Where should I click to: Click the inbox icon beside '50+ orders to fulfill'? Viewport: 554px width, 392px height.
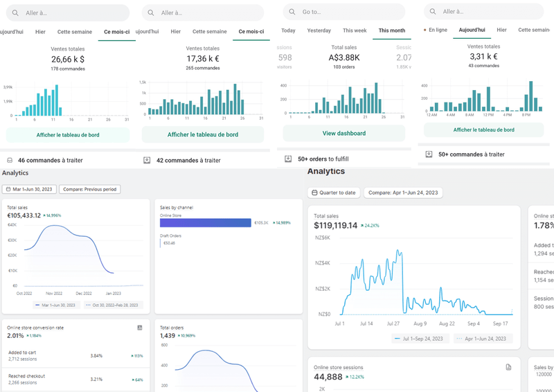point(288,159)
